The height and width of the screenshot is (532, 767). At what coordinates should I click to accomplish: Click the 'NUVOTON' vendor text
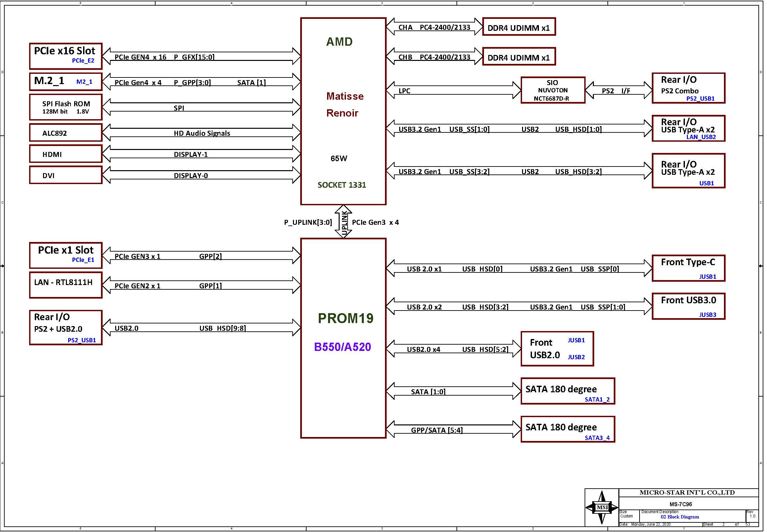click(553, 90)
